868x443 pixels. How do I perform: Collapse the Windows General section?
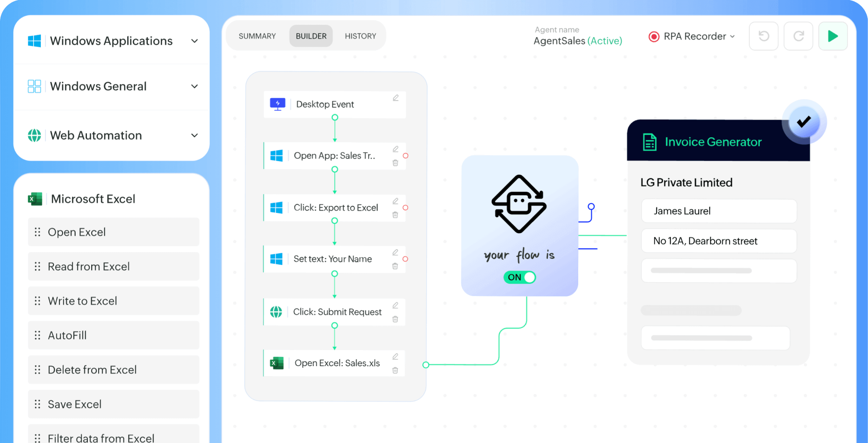pos(195,86)
